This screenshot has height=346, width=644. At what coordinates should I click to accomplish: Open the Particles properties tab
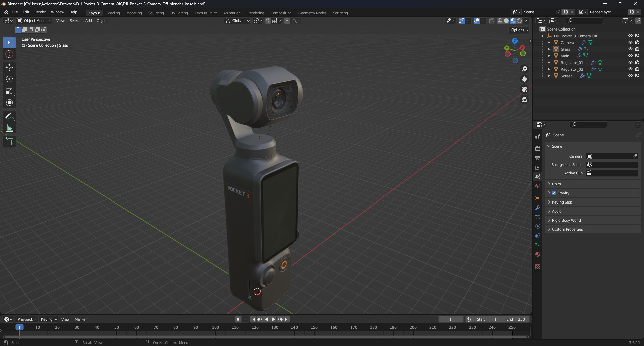(x=538, y=217)
